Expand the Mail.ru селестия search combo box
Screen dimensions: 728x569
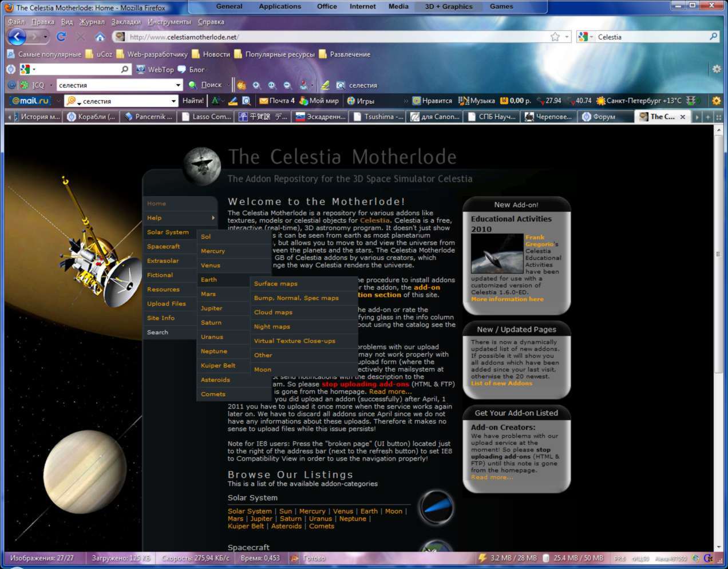point(173,101)
